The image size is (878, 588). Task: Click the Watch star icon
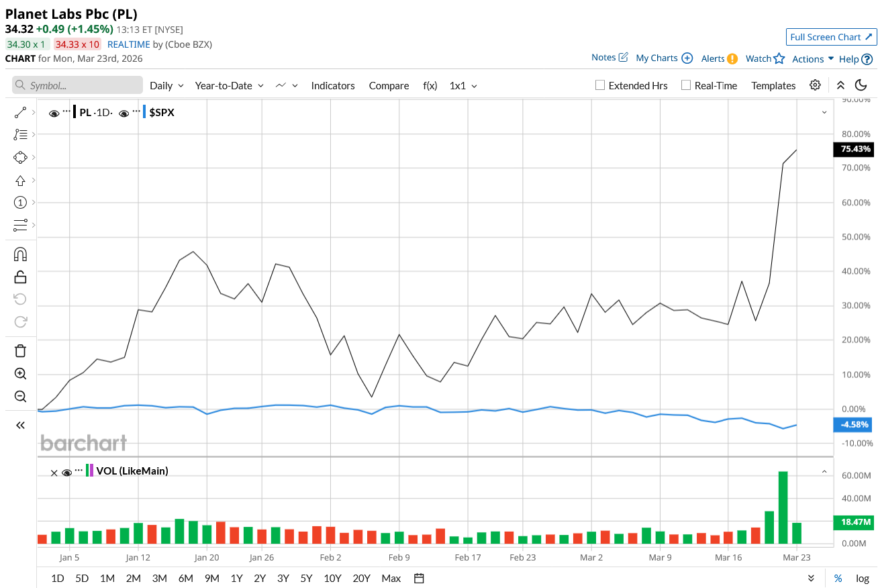click(x=779, y=58)
